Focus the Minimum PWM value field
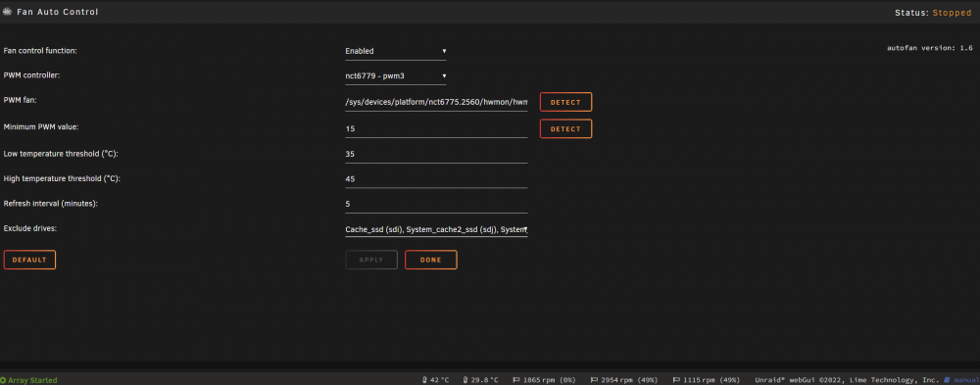The height and width of the screenshot is (385, 980). tap(436, 128)
